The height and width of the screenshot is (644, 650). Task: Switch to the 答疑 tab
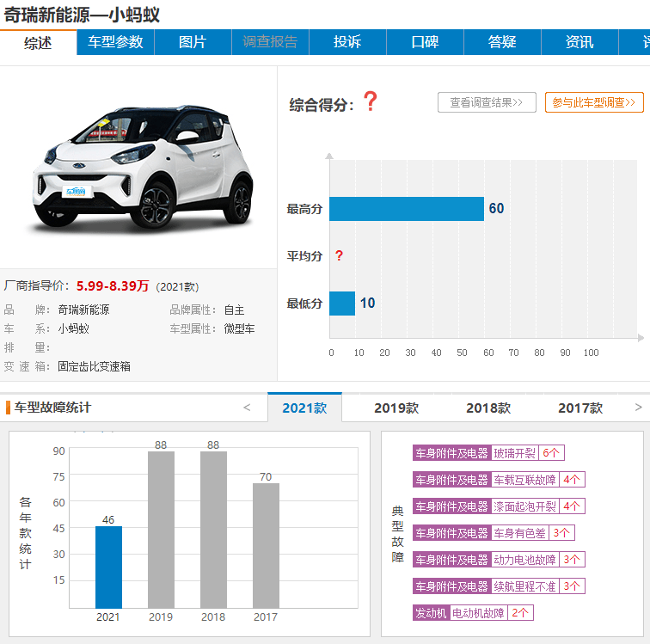[x=502, y=42]
